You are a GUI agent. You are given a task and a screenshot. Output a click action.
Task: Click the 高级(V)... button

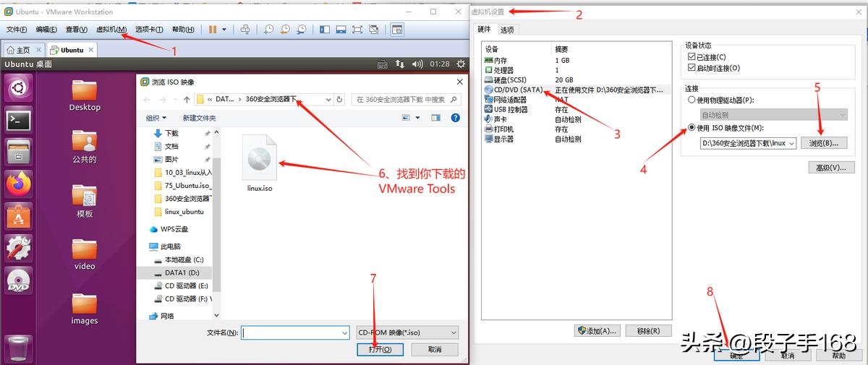pos(831,168)
